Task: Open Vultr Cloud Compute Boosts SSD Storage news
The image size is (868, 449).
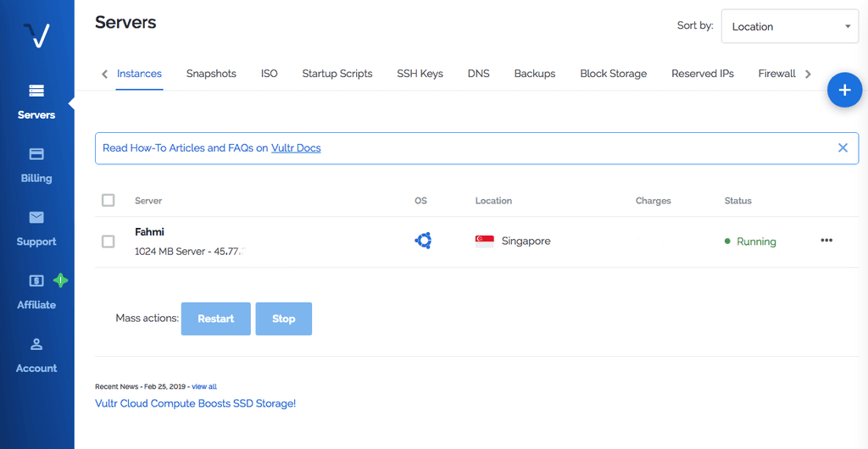Action: [x=196, y=403]
